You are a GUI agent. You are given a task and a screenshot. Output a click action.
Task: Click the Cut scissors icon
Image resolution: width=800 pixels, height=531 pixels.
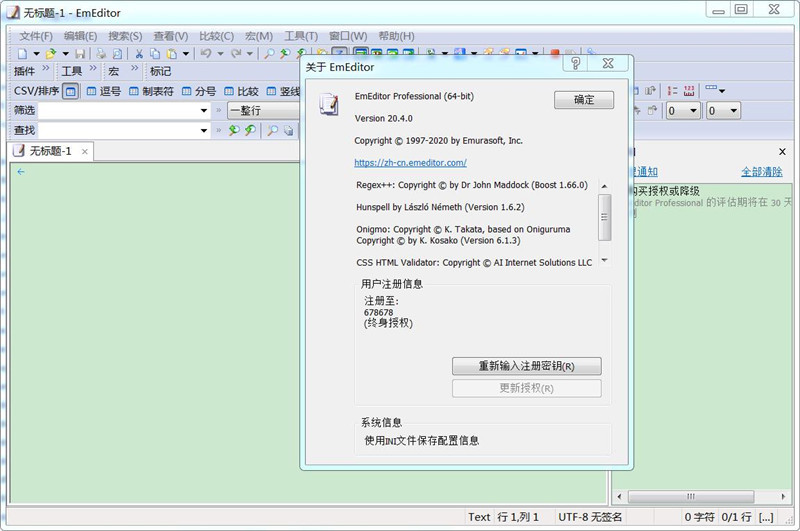tap(139, 53)
